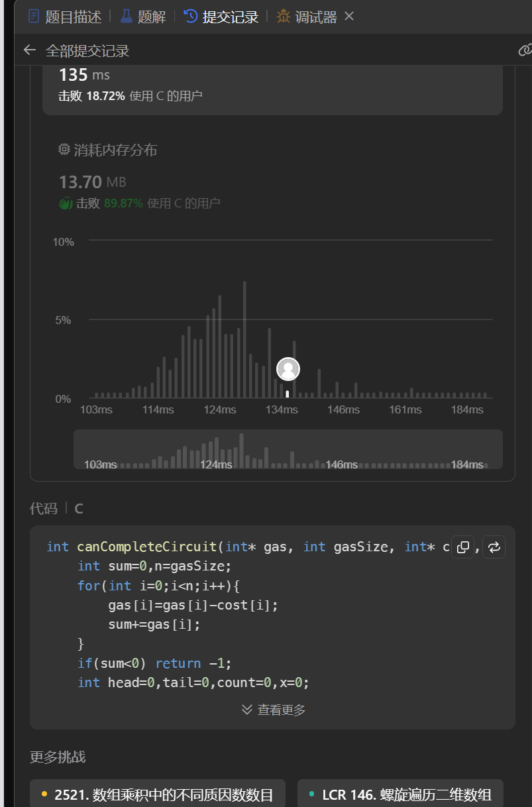This screenshot has width=532, height=807.
Task: Click the history clock icon for 提交记录
Action: click(191, 17)
